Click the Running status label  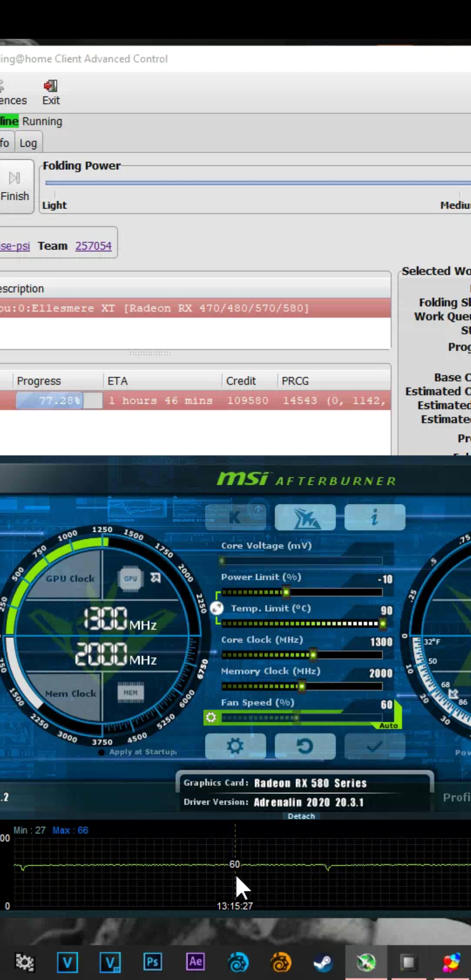(x=42, y=121)
